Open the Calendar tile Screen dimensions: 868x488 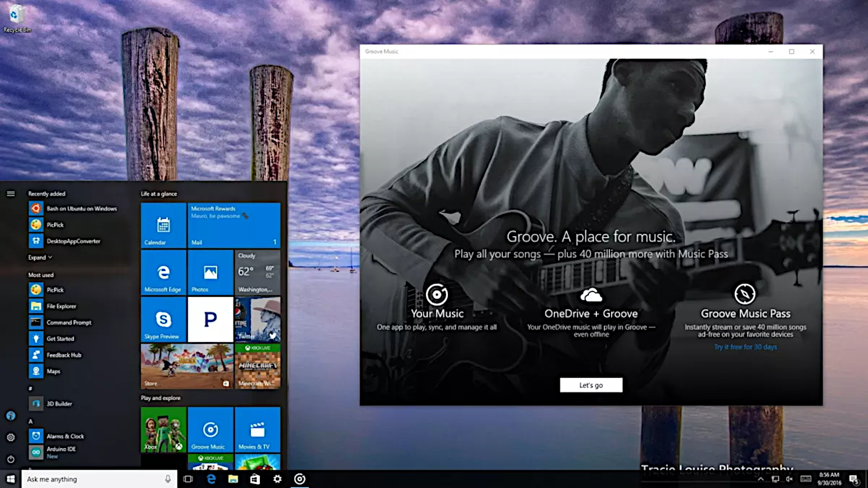[x=163, y=225]
